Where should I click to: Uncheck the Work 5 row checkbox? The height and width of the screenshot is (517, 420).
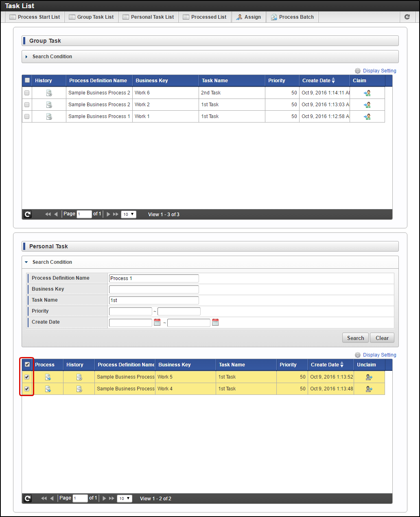point(27,377)
